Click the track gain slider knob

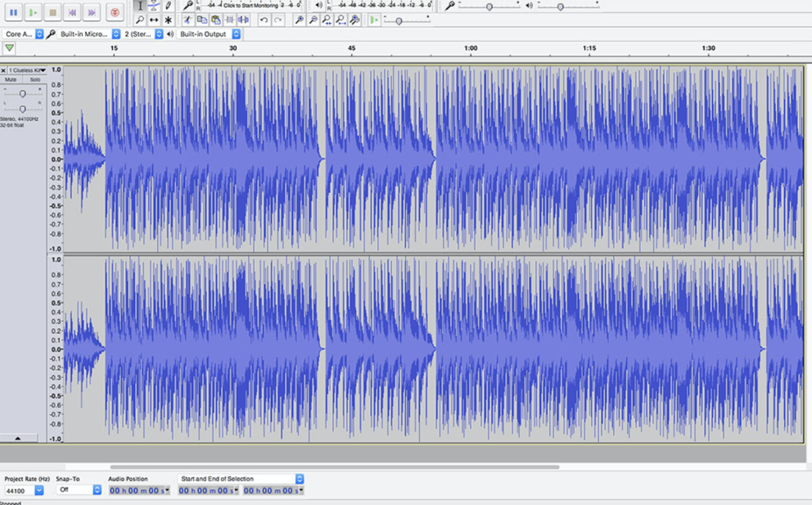coord(23,93)
